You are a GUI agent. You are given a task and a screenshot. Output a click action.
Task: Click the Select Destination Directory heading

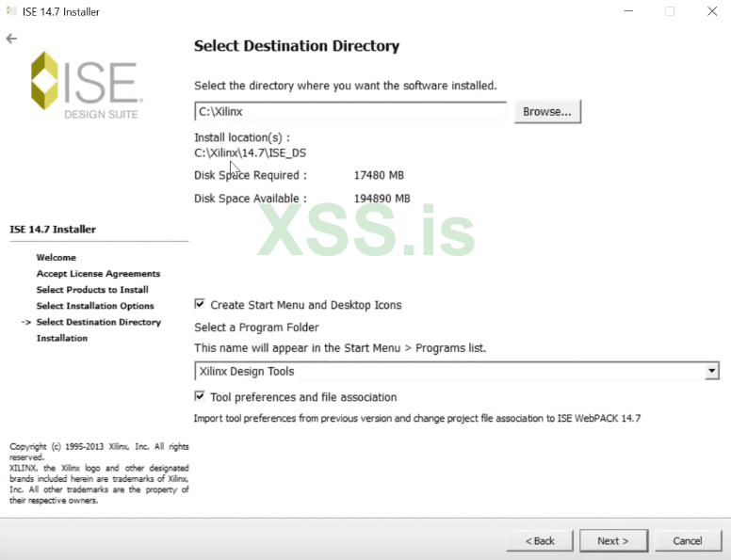point(297,46)
